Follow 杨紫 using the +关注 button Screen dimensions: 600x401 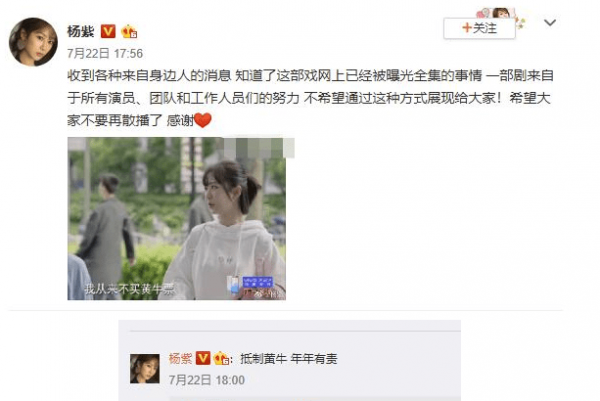pyautogui.click(x=479, y=28)
